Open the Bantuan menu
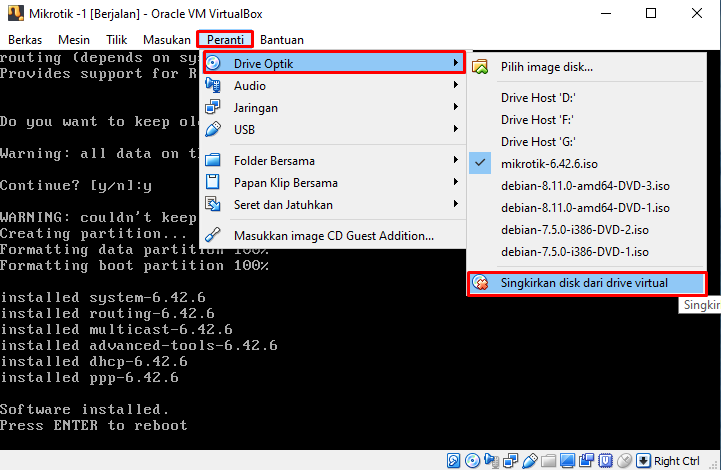This screenshot has width=721, height=470. pos(282,40)
